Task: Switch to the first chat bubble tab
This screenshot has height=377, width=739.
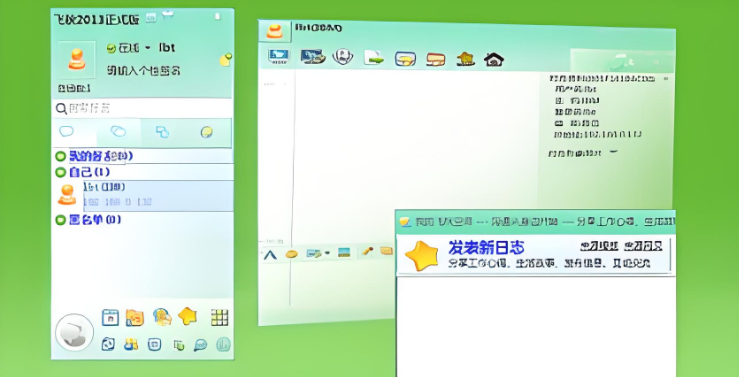Action: click(66, 131)
